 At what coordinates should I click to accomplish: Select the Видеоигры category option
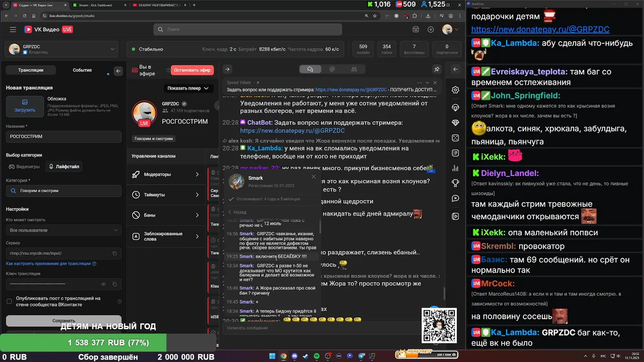(x=24, y=166)
